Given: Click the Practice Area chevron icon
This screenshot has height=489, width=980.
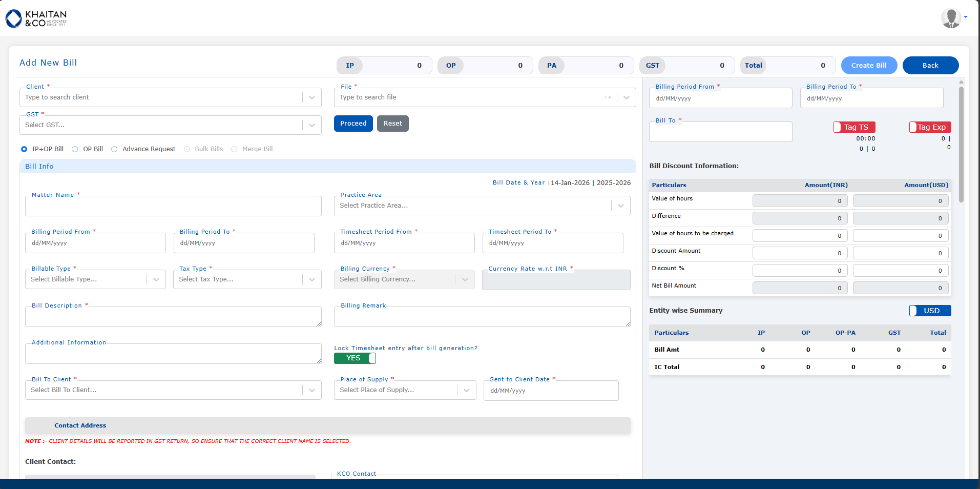Looking at the screenshot, I should pyautogui.click(x=621, y=206).
